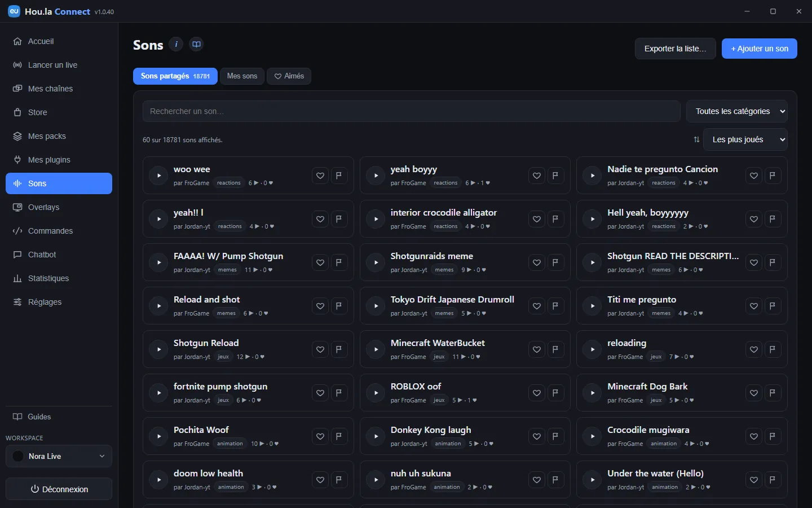Open the Guides link in sidebar
This screenshot has height=508, width=812.
tap(59, 417)
